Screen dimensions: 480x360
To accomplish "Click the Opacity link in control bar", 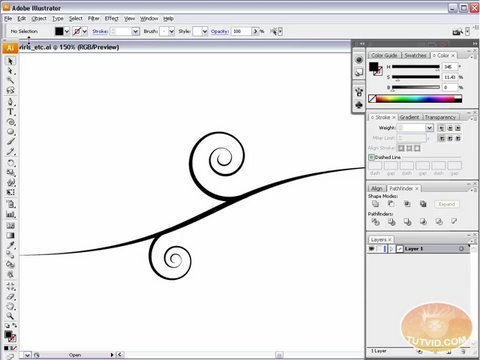I will point(219,31).
